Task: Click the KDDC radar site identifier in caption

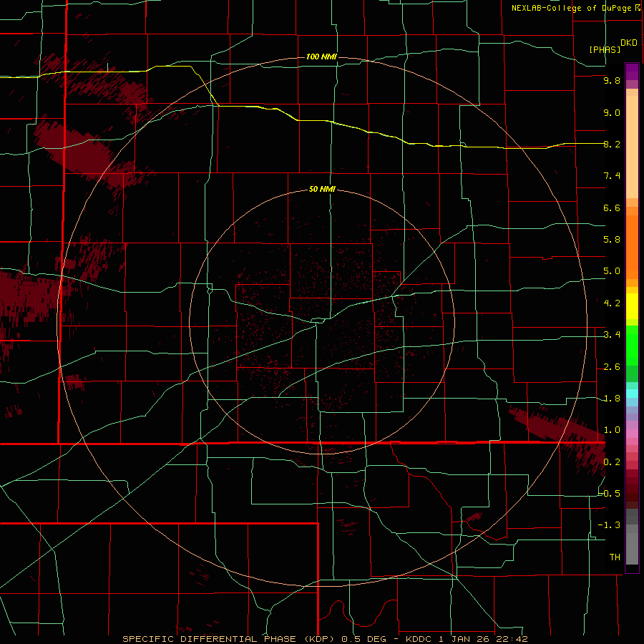Action: pos(419,639)
